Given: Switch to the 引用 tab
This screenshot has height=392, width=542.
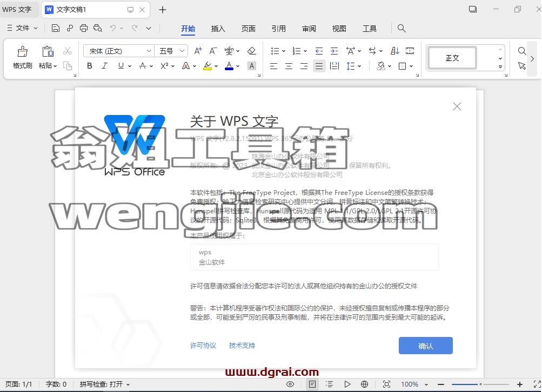Looking at the screenshot, I should pos(279,29).
